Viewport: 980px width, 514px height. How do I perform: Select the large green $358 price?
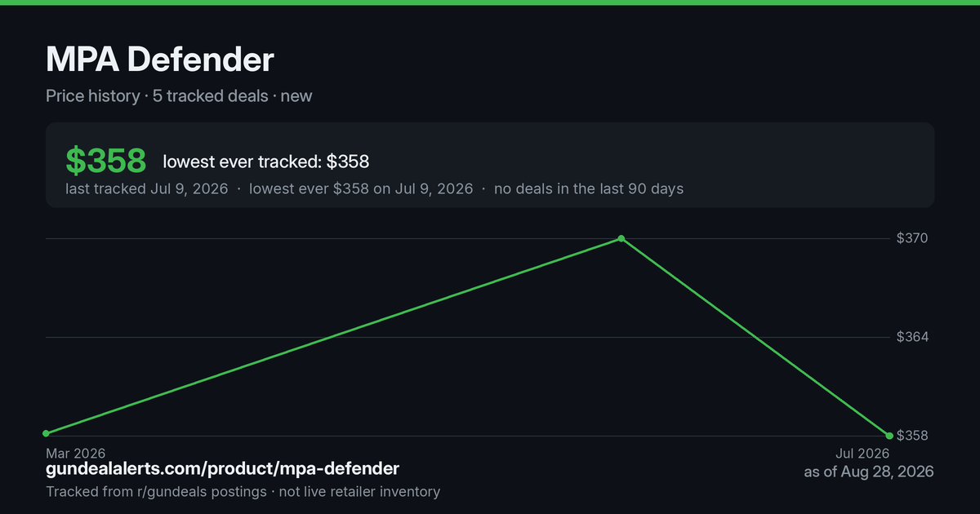coord(106,162)
